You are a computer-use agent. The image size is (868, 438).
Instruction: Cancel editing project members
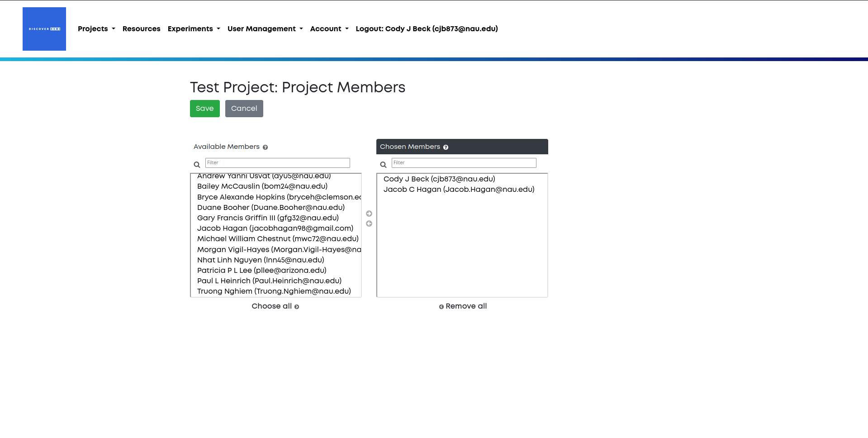(x=244, y=109)
